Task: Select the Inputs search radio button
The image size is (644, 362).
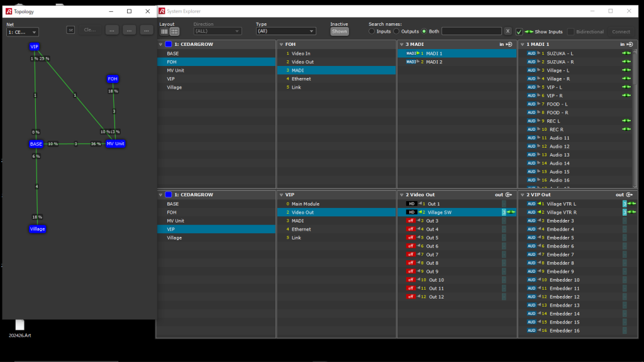Action: click(372, 31)
